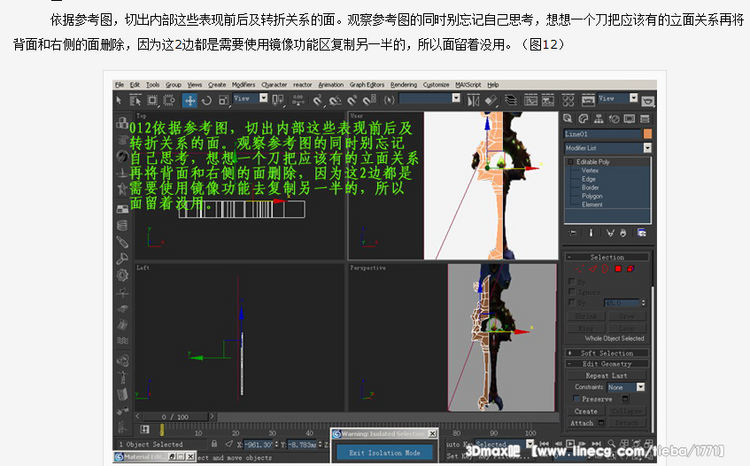Toggle the Spinner Snap icon

click(369, 100)
